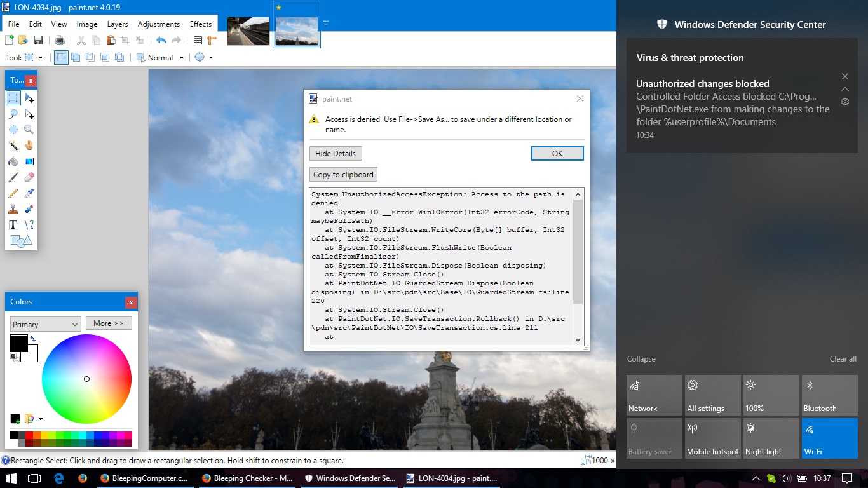Pick a hue on the color wheel

coord(86,379)
